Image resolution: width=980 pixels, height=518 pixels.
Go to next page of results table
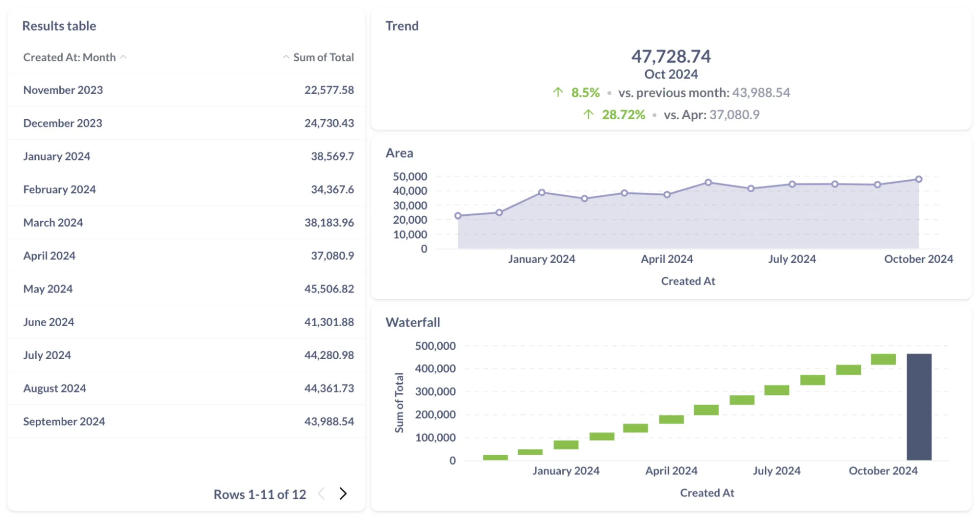(x=343, y=493)
